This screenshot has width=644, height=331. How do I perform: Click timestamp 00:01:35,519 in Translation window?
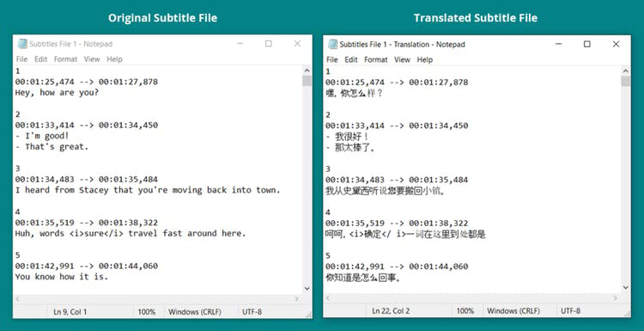tap(355, 224)
